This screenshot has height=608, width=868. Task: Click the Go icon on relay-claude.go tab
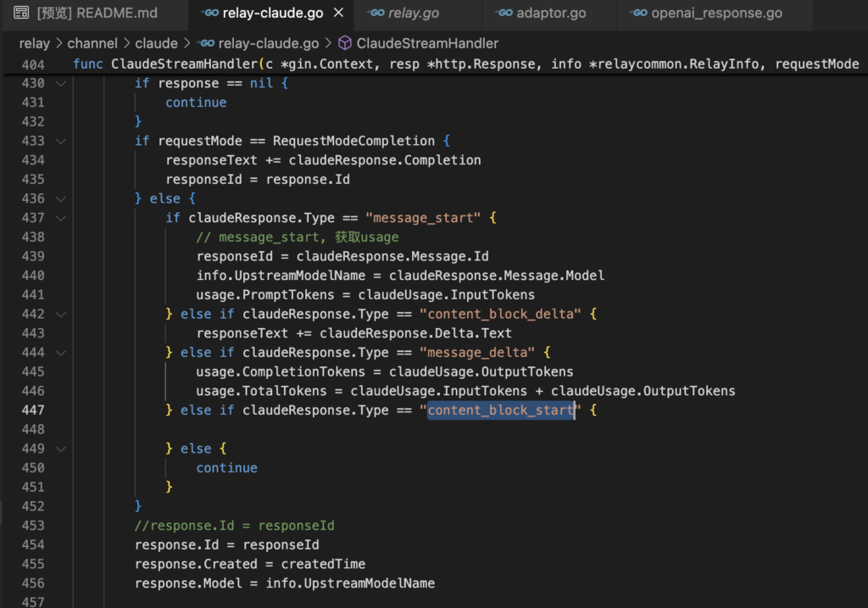210,13
